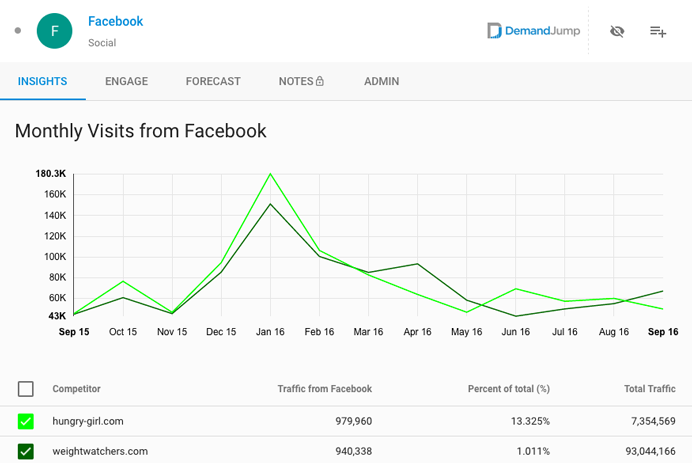The image size is (692, 463).
Task: Click the Monthly Visits from Facebook heading
Action: click(x=141, y=131)
